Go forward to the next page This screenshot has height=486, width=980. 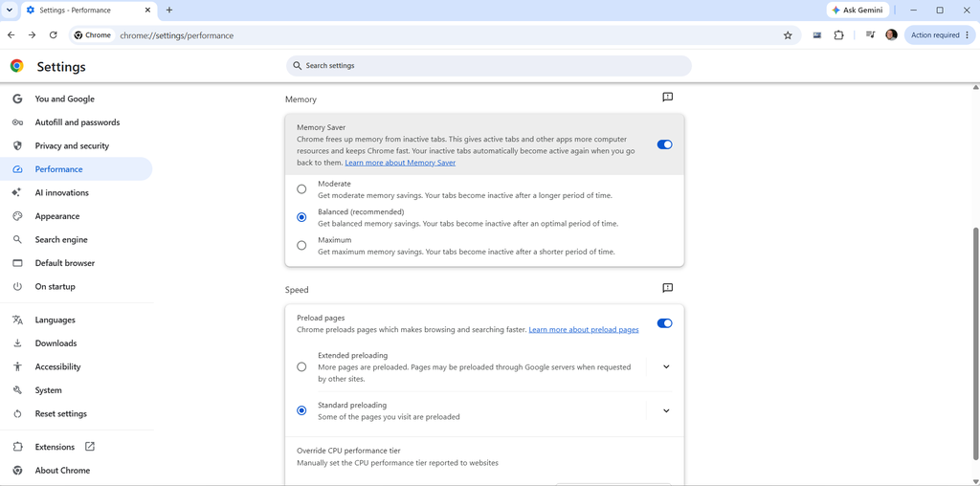click(x=32, y=35)
